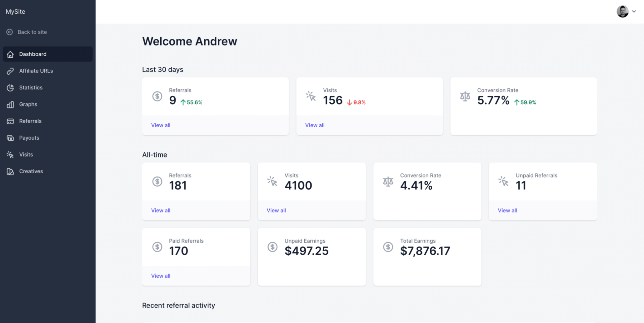Click the scales icon on the Conversion Rate card

point(465,96)
